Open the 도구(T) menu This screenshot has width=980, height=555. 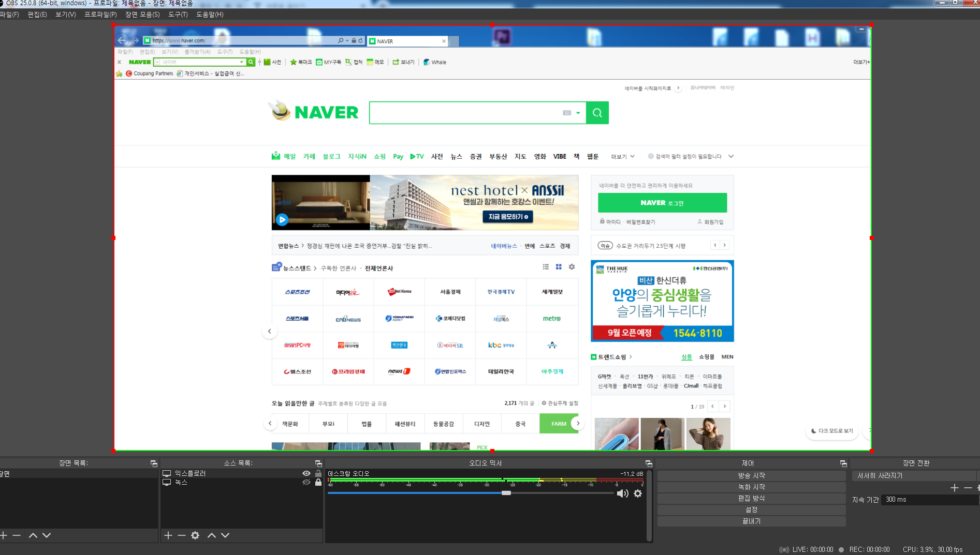178,14
